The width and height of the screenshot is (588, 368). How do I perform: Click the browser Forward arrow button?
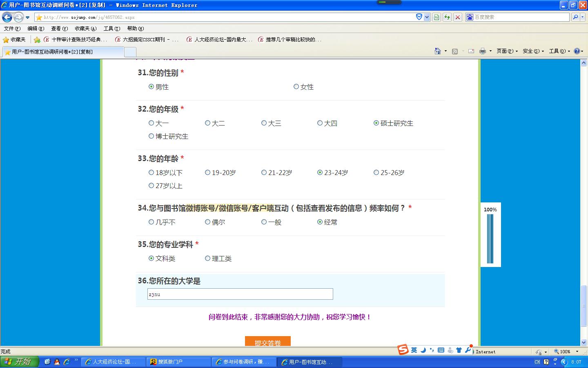pos(18,17)
